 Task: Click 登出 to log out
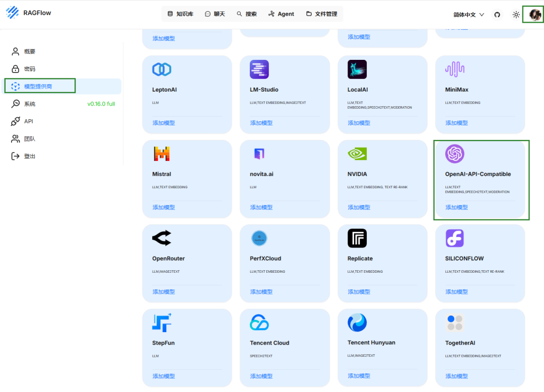pyautogui.click(x=62, y=156)
